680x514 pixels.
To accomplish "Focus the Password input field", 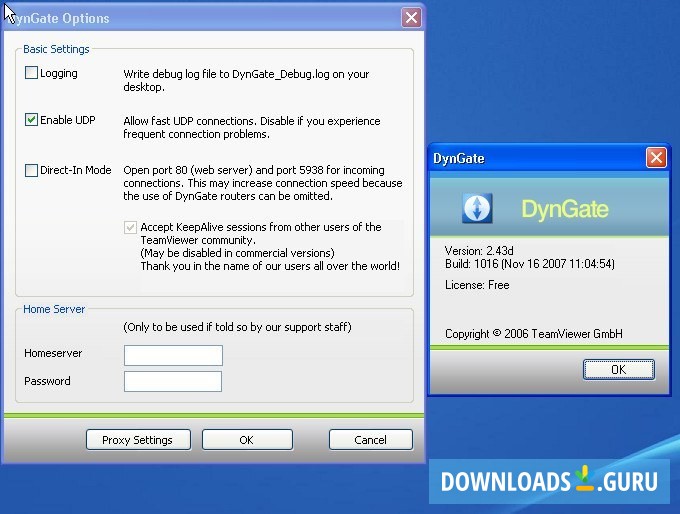I will click(x=173, y=381).
